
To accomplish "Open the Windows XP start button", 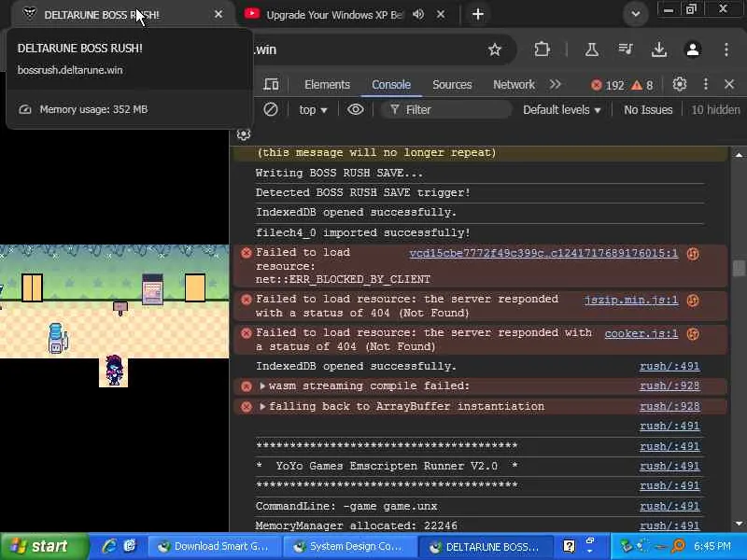I will [x=44, y=546].
